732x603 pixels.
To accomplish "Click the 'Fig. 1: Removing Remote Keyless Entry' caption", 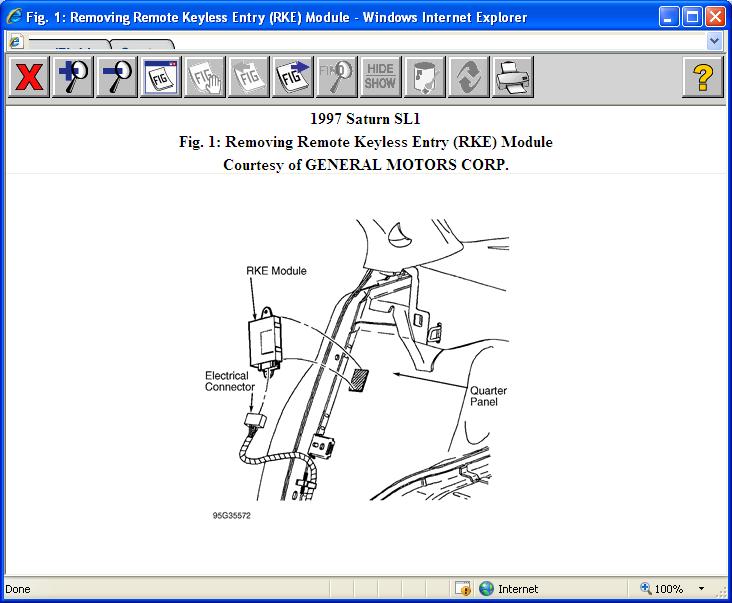I will (366, 141).
